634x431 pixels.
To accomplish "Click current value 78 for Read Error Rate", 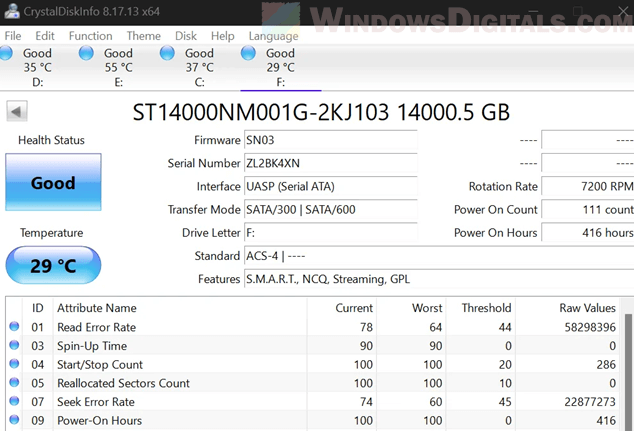I will (x=366, y=327).
